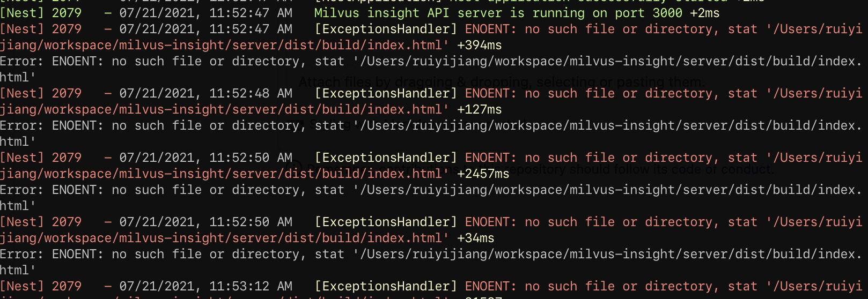Select [ExceptionsHandler] tag on the 11:53:12 line
Viewport: 868px width, 299px height.
[x=386, y=286]
